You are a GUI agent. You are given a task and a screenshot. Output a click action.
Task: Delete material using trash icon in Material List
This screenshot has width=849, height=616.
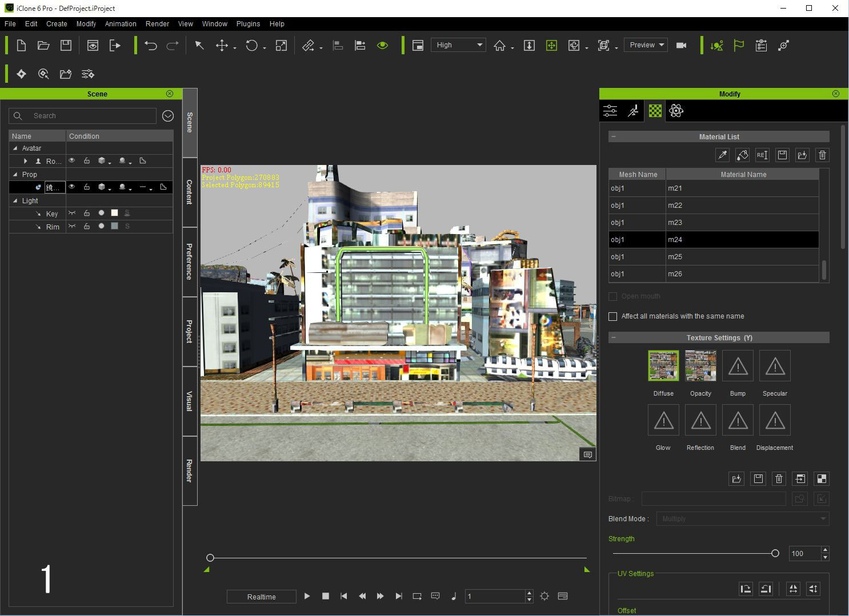tap(822, 155)
